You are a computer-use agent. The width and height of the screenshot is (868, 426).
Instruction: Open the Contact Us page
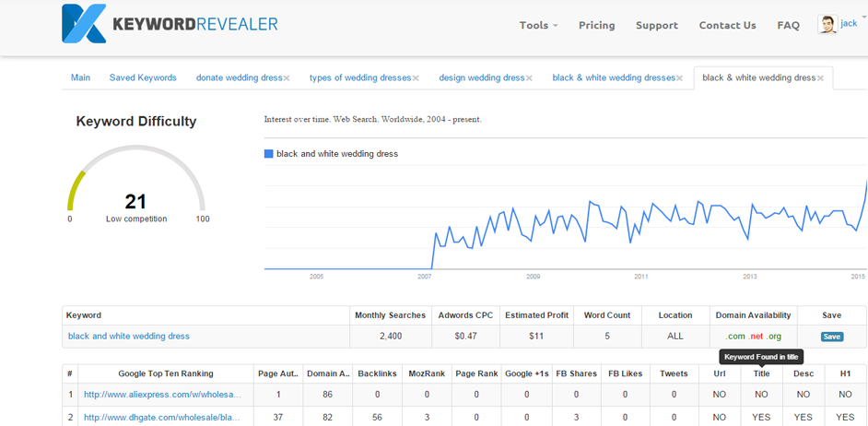click(727, 25)
